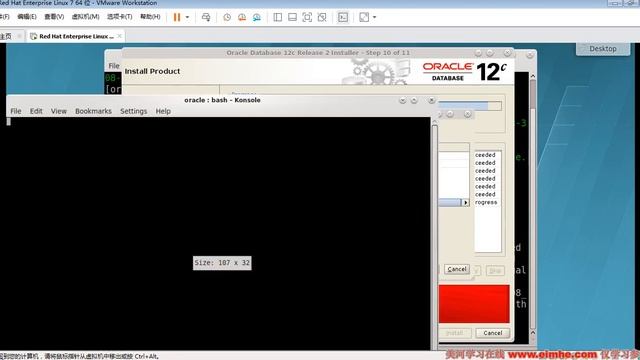Click Cancel in the small installer dialog
Viewport: 640px width, 360px height.
pyautogui.click(x=457, y=269)
